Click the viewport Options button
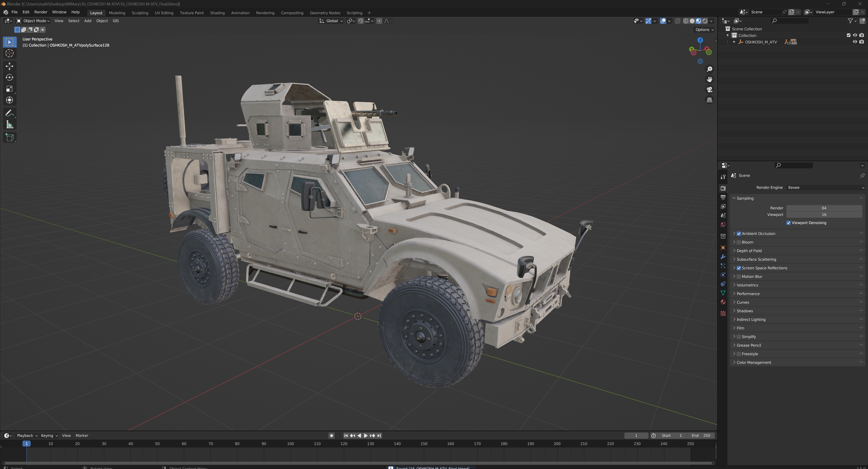 coord(704,30)
